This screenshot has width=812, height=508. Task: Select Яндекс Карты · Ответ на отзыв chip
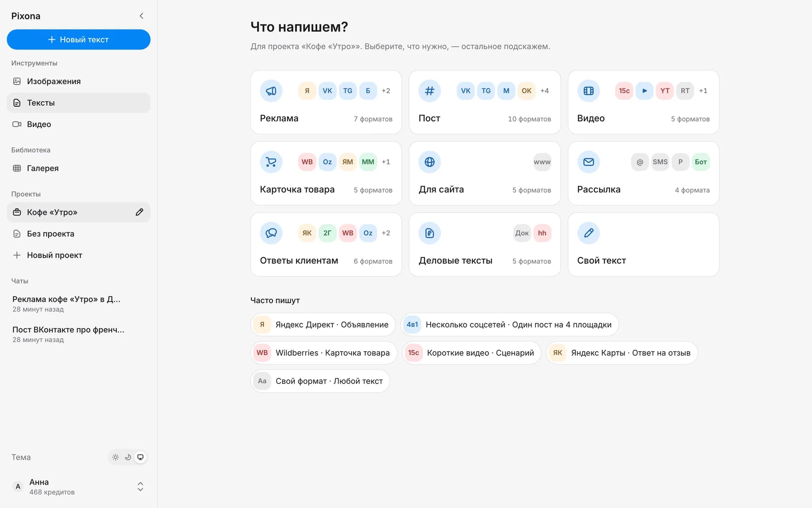pyautogui.click(x=622, y=353)
